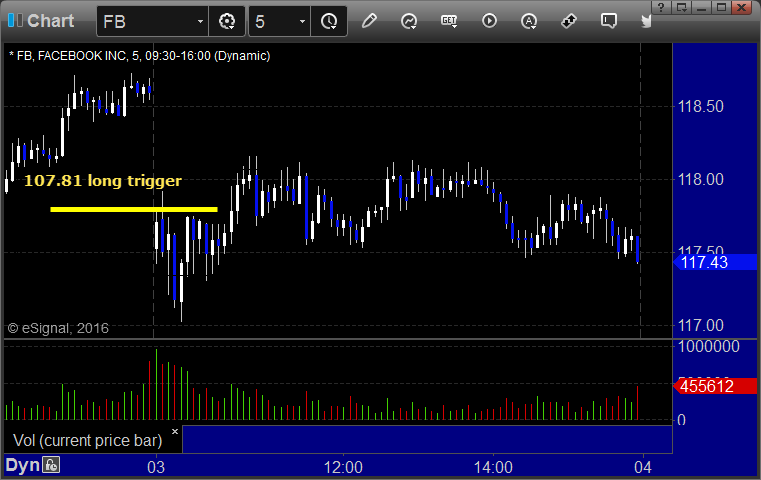The image size is (761, 480).
Task: Click the 118.00 price axis label
Action: (700, 180)
